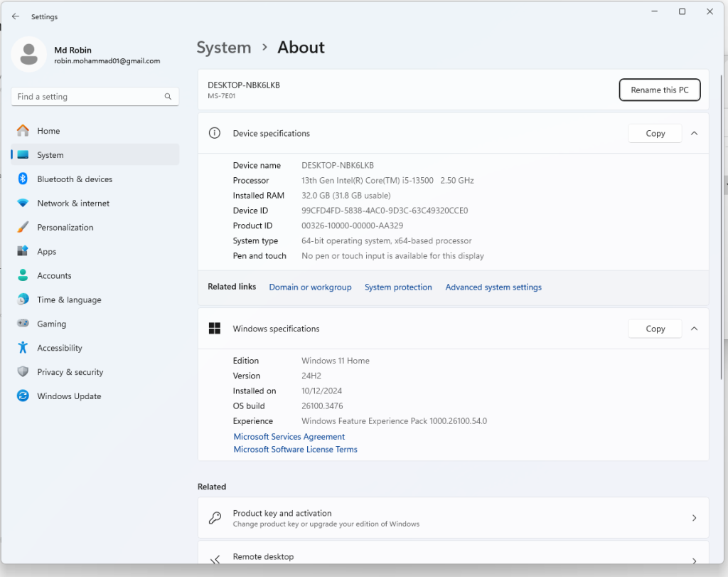Click the Windows logo beside Windows specifications
The image size is (728, 577).
pos(215,329)
